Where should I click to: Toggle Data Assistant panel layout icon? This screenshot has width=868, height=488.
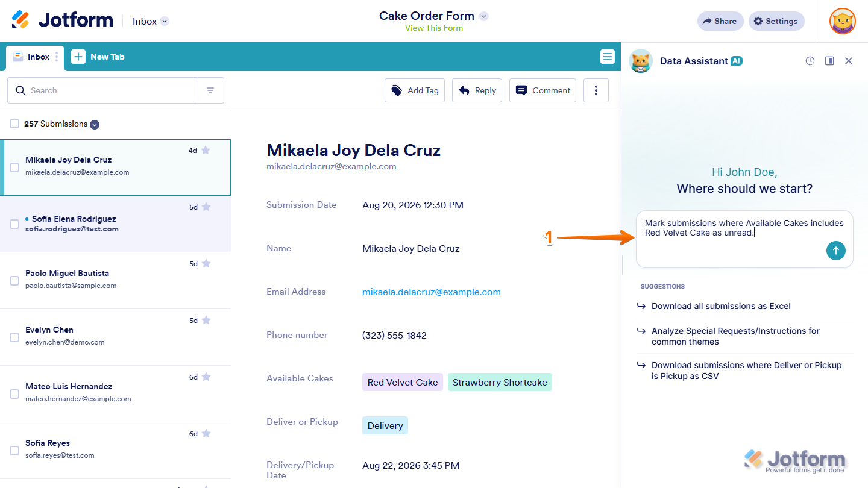(x=829, y=61)
